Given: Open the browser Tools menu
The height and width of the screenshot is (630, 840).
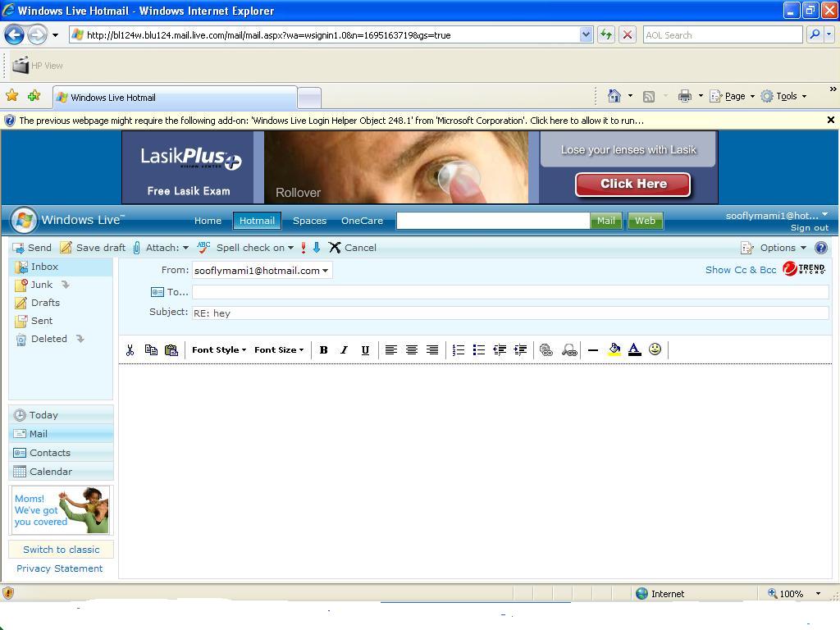Looking at the screenshot, I should pos(783,96).
